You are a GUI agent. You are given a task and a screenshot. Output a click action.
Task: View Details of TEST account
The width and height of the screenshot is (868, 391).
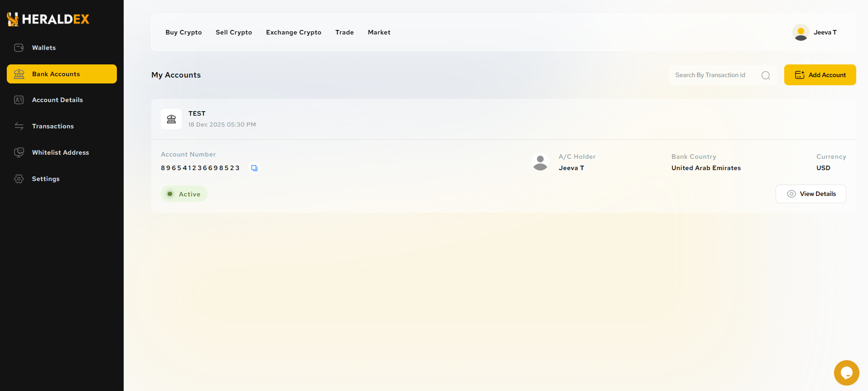click(810, 194)
